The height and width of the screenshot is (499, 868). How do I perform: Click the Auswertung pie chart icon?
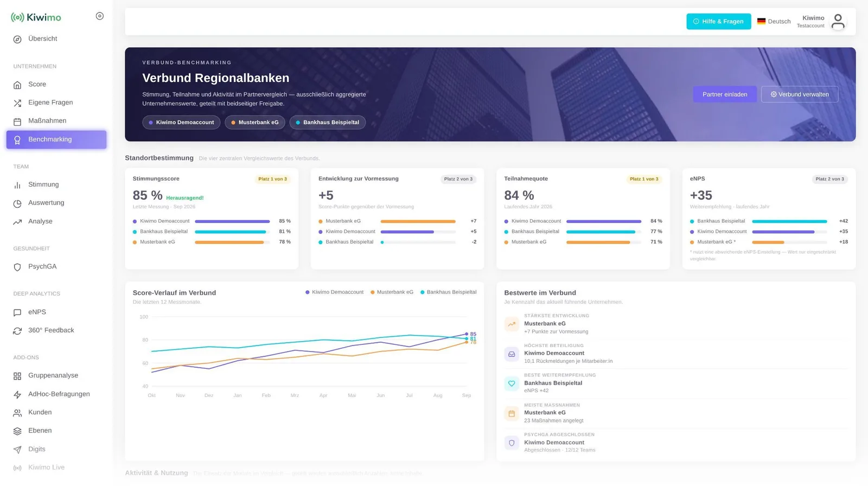(17, 203)
